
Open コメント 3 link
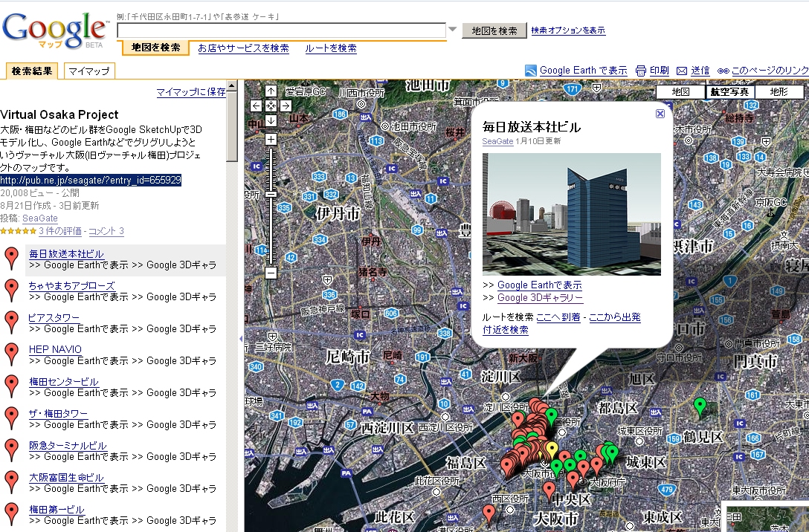tap(106, 231)
